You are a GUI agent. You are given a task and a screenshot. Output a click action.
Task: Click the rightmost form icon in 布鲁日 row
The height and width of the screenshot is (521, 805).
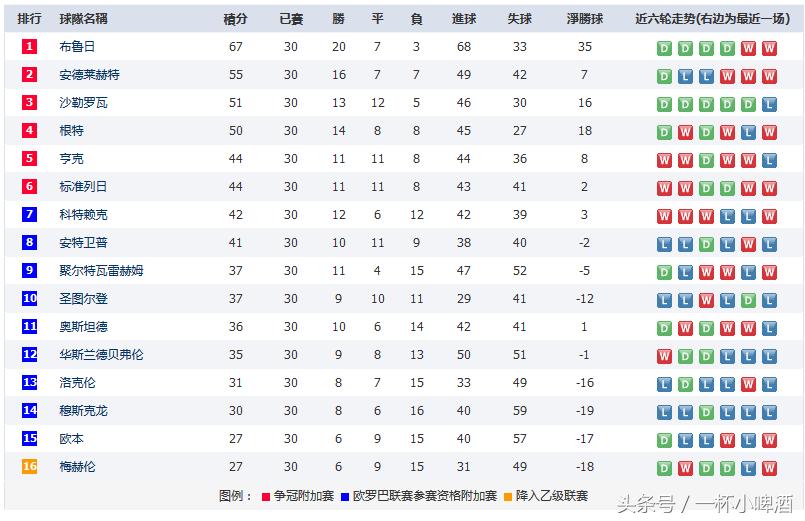(x=769, y=48)
